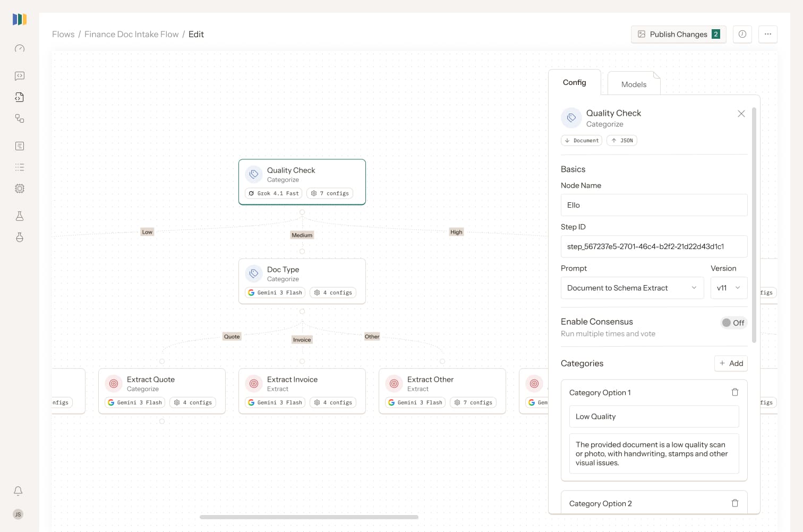Switch to the Models tab
The height and width of the screenshot is (532, 803).
[634, 84]
